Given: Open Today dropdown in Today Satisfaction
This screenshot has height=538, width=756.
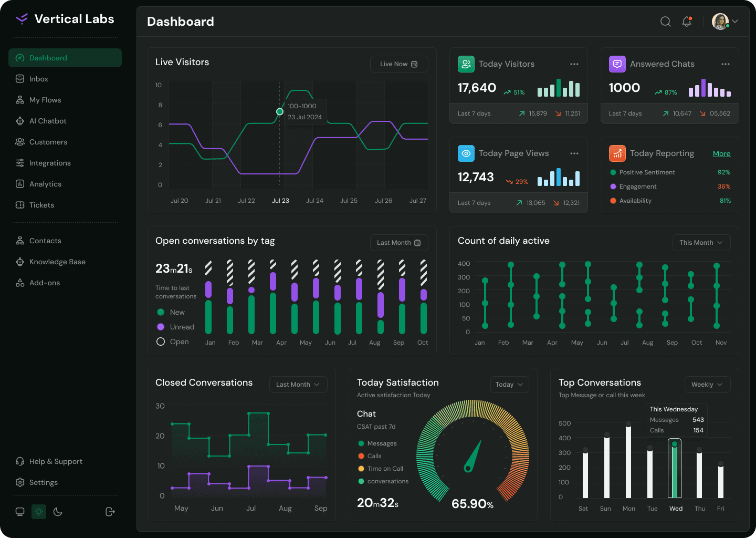Looking at the screenshot, I should pos(509,385).
